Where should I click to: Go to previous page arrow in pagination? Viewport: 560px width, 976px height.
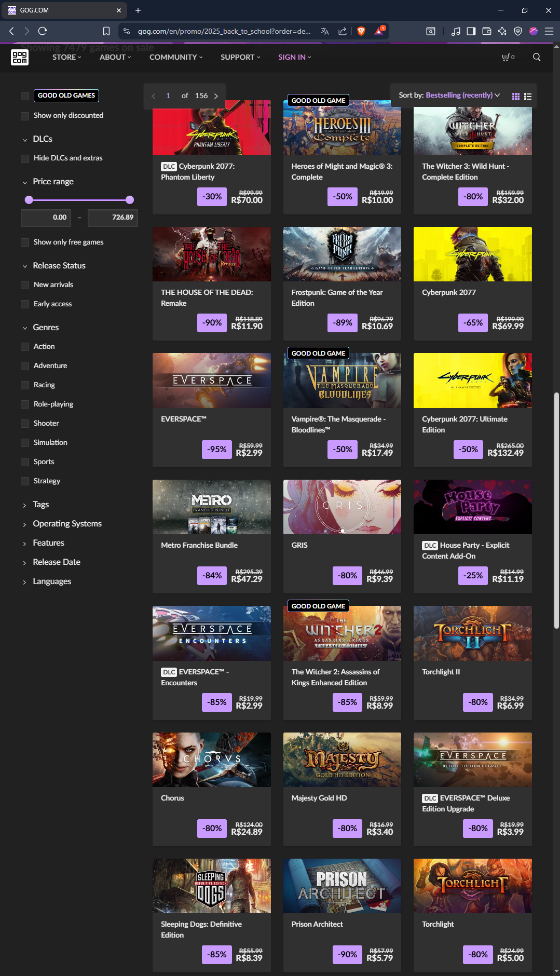153,96
